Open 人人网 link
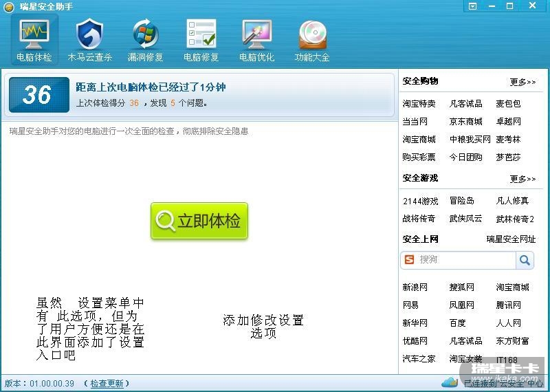 (x=508, y=323)
